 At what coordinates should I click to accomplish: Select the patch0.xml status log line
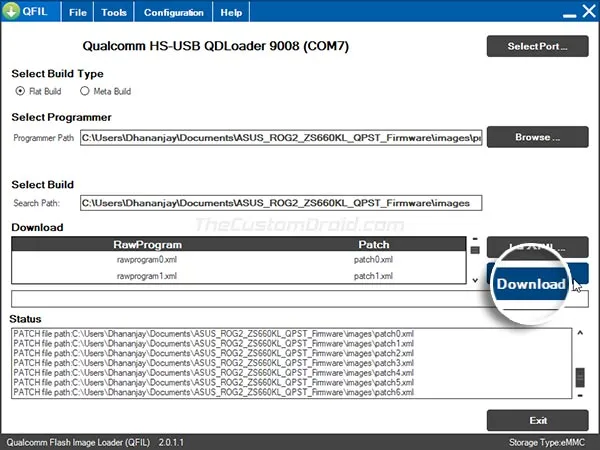[x=214, y=334]
